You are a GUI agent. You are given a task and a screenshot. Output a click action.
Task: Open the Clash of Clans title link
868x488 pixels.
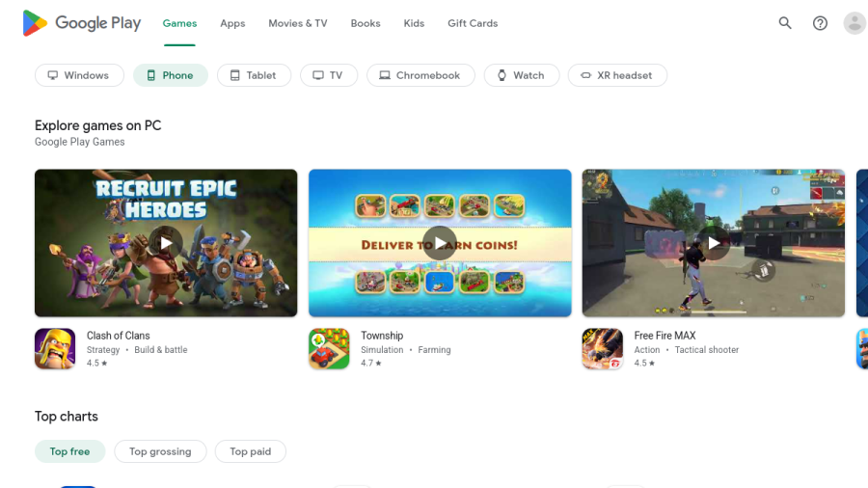click(x=118, y=336)
